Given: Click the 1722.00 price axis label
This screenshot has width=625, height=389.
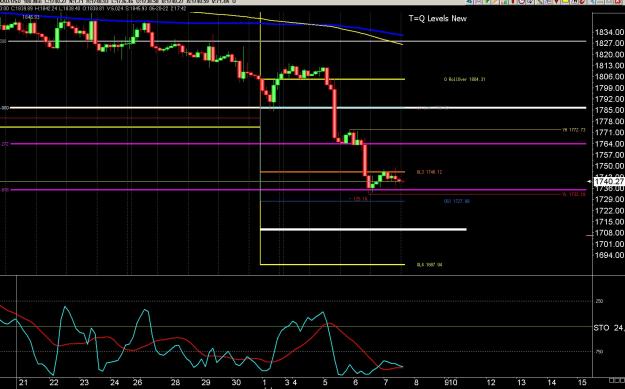Looking at the screenshot, I should (x=609, y=211).
